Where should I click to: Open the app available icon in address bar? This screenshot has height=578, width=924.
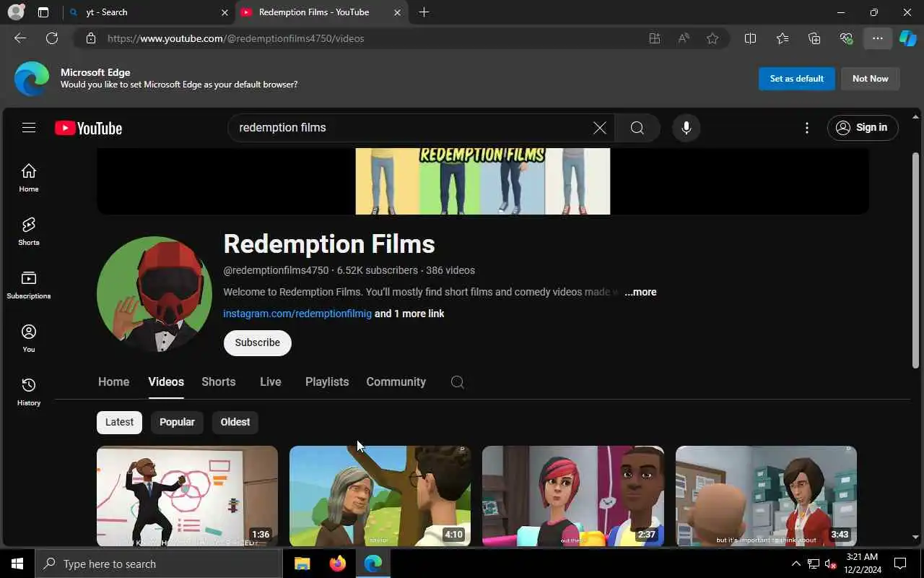coord(655,38)
